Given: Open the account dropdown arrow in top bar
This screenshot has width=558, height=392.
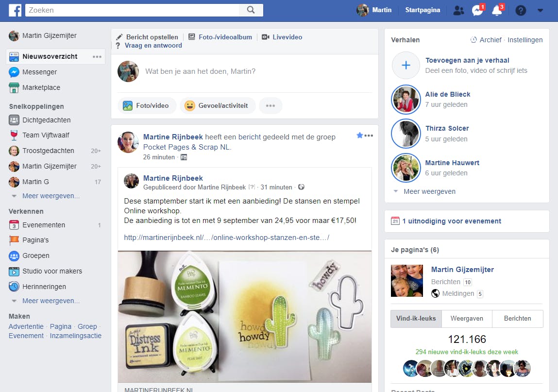Looking at the screenshot, I should (x=540, y=10).
